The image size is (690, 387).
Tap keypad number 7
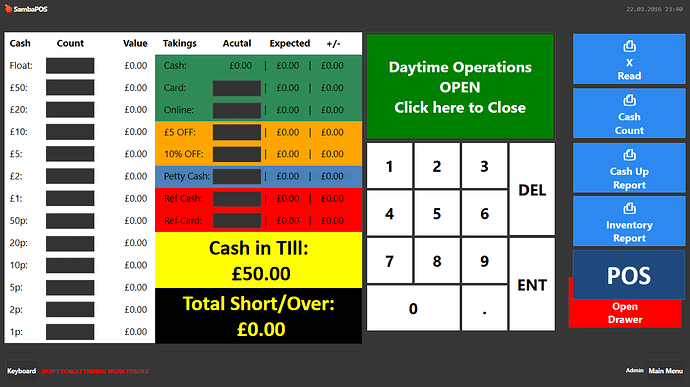pyautogui.click(x=389, y=261)
